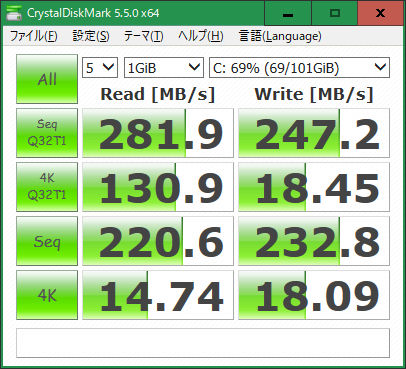Open the 設定(S) menu
406x369 pixels.
click(x=91, y=36)
